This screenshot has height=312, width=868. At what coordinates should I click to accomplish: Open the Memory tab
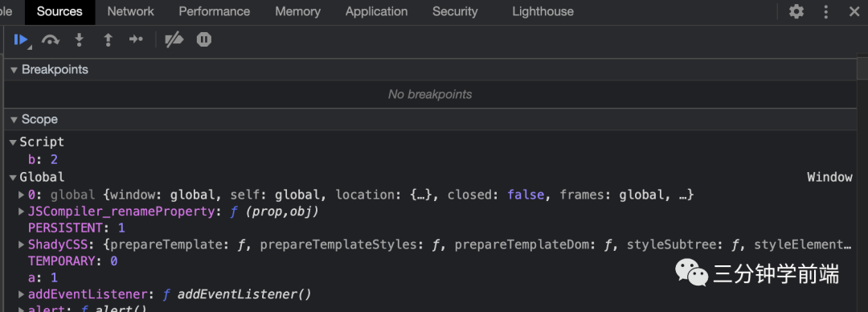[298, 11]
